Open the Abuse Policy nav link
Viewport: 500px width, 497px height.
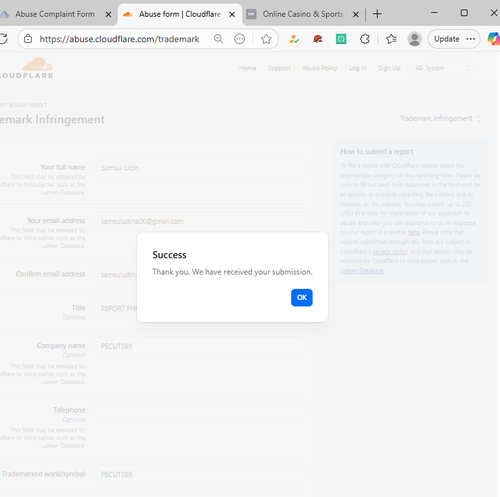pos(320,68)
